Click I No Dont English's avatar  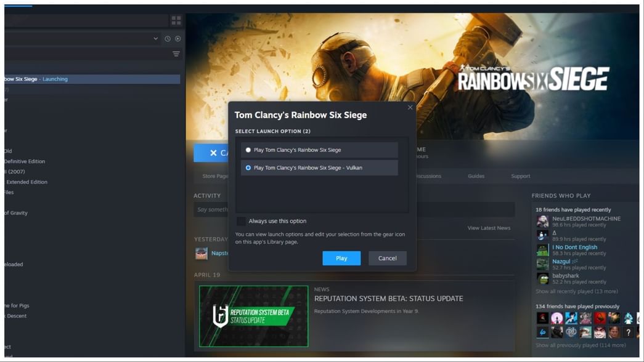point(542,249)
